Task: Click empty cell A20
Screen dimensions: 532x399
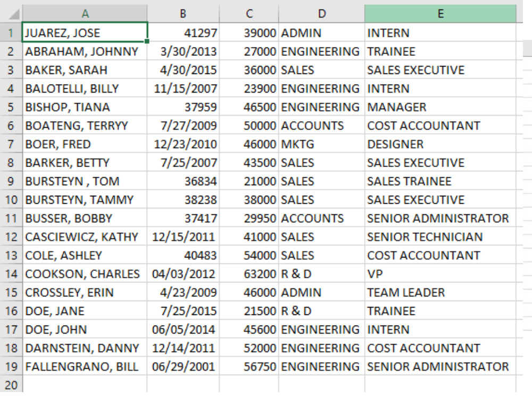Action: [x=85, y=385]
